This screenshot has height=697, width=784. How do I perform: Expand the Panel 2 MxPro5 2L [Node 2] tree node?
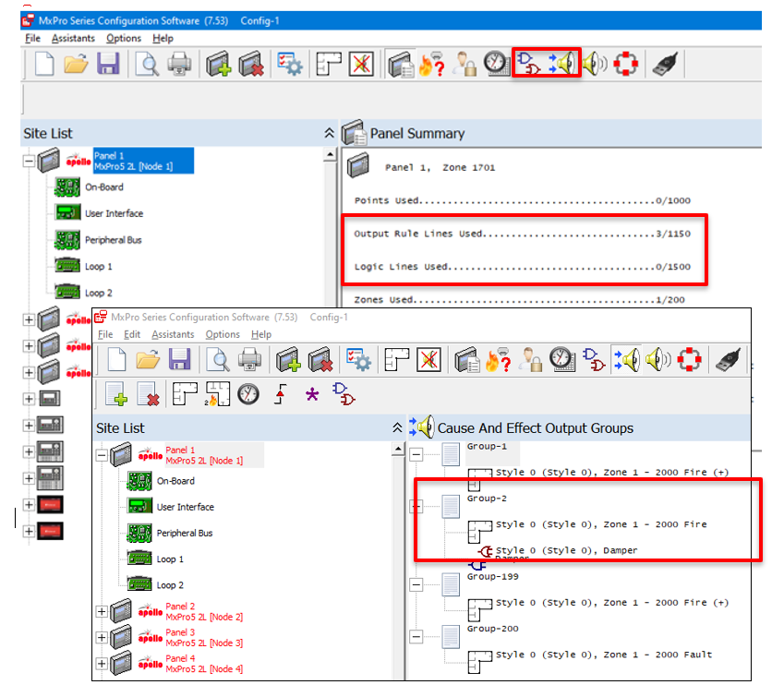point(102,611)
